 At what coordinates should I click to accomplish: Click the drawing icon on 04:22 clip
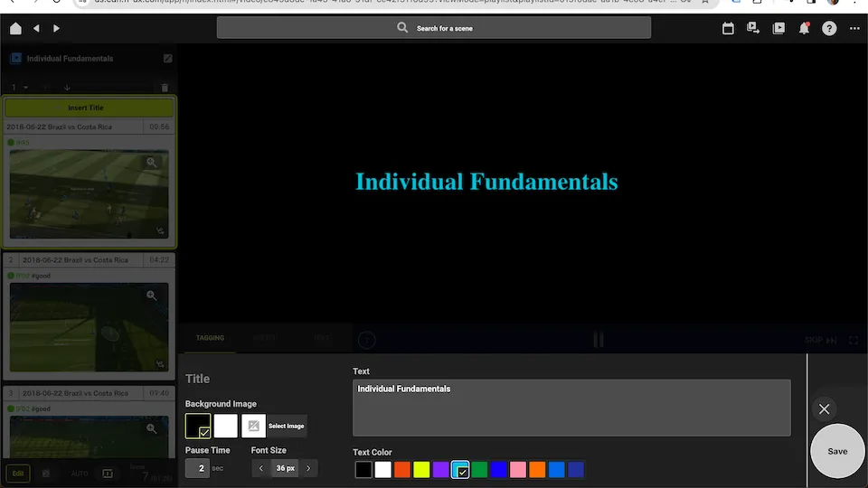(x=160, y=364)
